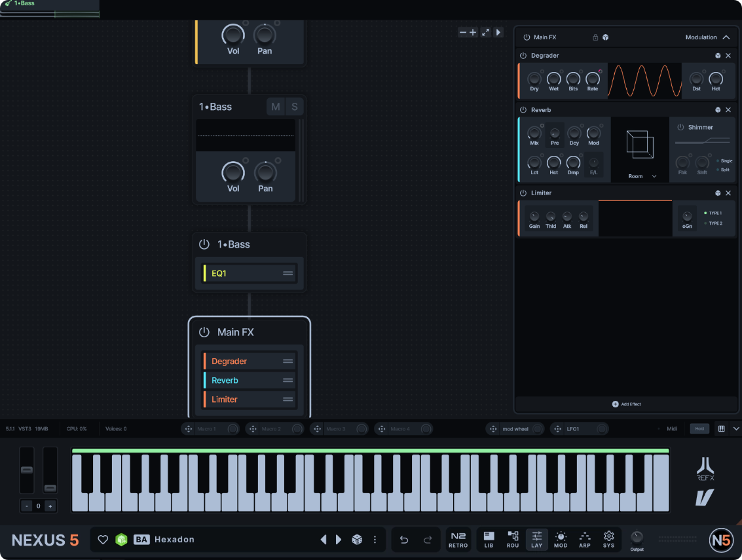Enable the Shimmer power toggle
742x560 pixels.
[x=680, y=127]
